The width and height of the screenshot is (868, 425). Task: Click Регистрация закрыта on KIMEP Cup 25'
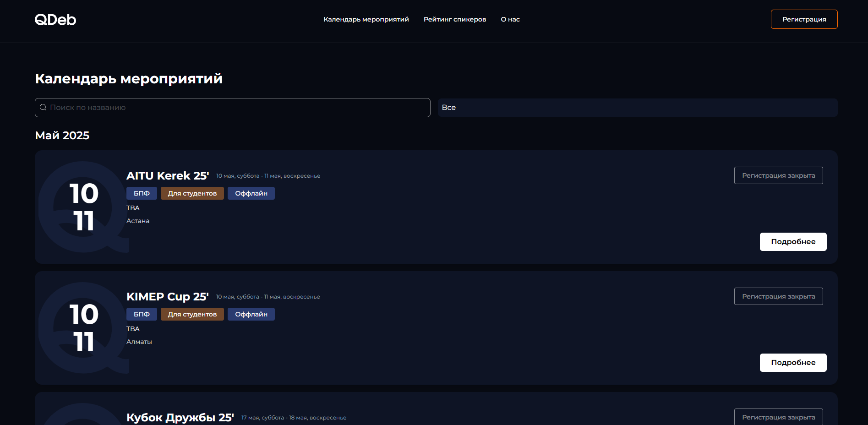pos(778,296)
